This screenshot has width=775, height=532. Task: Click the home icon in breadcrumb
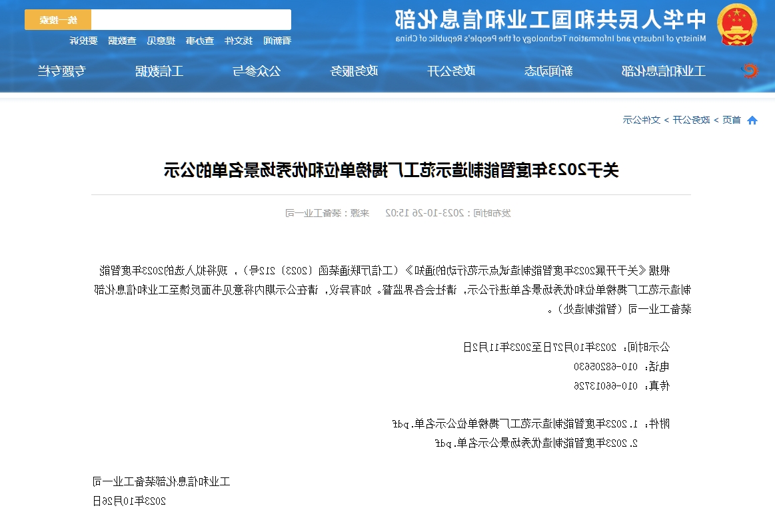point(752,121)
